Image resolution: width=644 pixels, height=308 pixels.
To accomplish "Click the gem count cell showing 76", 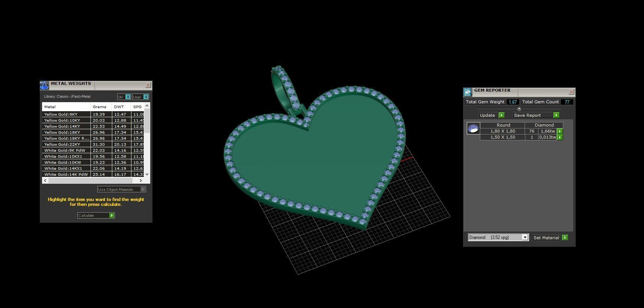I will (x=531, y=131).
